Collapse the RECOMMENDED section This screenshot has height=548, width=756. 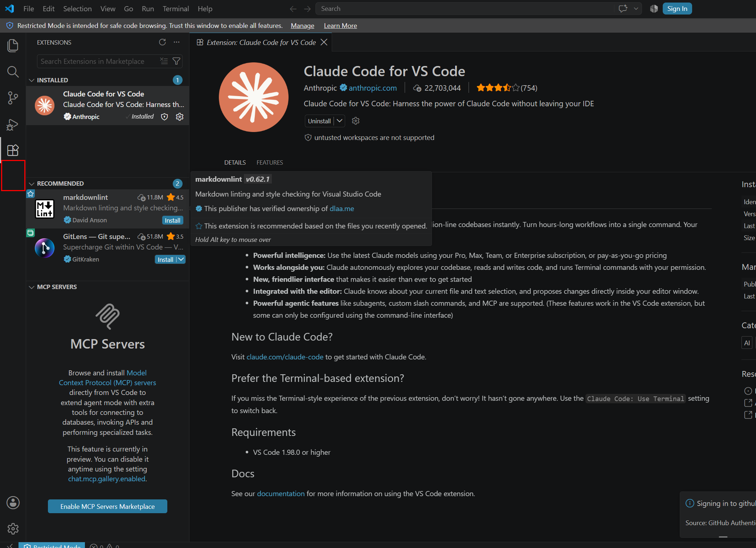(x=32, y=184)
